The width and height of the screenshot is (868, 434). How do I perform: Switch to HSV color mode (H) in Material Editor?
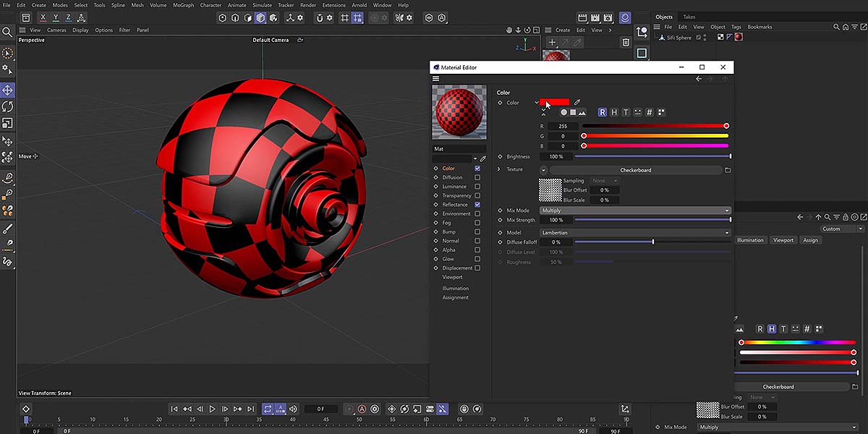pyautogui.click(x=614, y=112)
